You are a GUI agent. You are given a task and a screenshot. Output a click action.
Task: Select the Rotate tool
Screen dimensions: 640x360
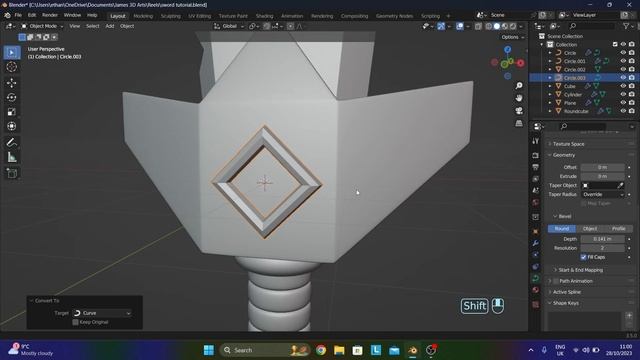click(12, 98)
